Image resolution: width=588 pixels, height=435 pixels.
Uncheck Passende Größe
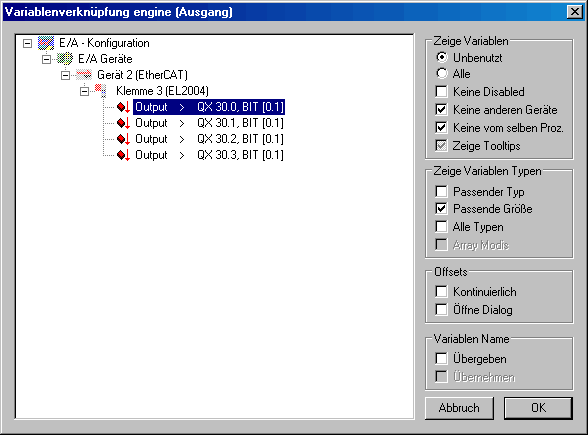click(442, 208)
